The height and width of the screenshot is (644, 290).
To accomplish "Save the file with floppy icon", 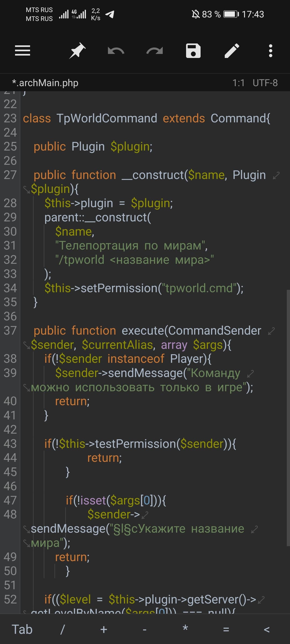I will 193,51.
